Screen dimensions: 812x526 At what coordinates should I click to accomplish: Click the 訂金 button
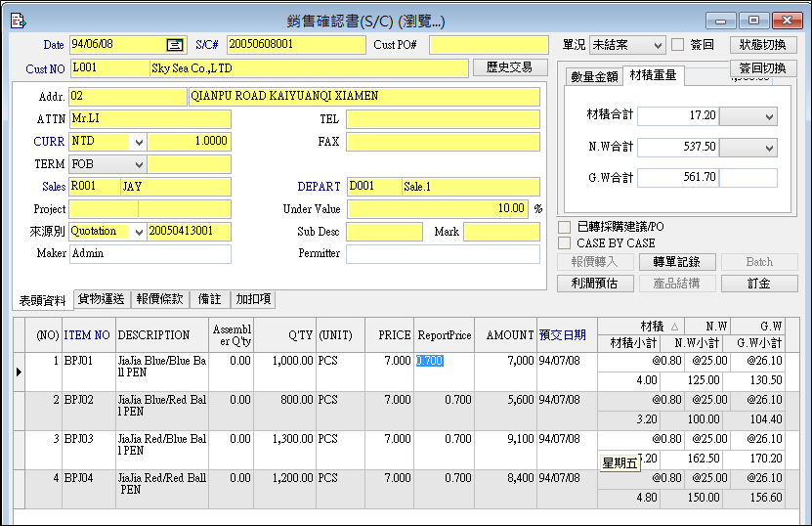pyautogui.click(x=758, y=284)
